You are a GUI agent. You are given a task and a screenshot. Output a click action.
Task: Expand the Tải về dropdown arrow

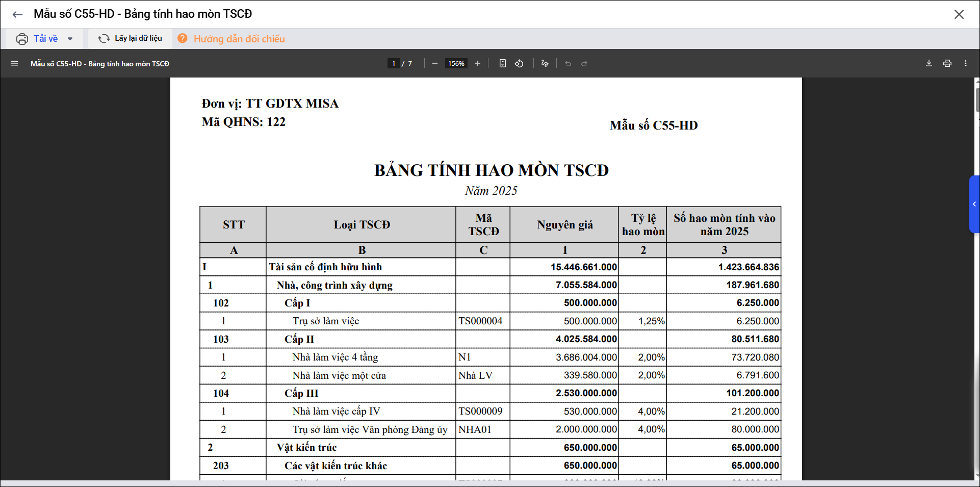click(x=70, y=39)
